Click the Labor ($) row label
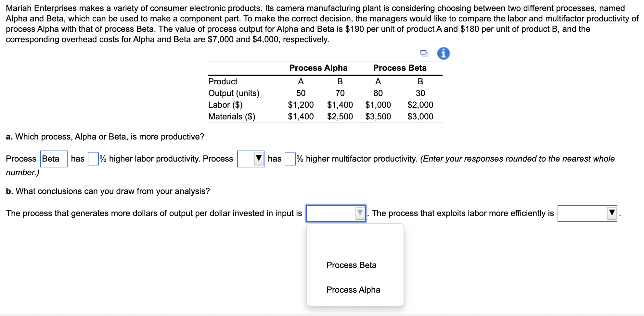Image resolution: width=644 pixels, height=316 pixels. click(x=225, y=105)
